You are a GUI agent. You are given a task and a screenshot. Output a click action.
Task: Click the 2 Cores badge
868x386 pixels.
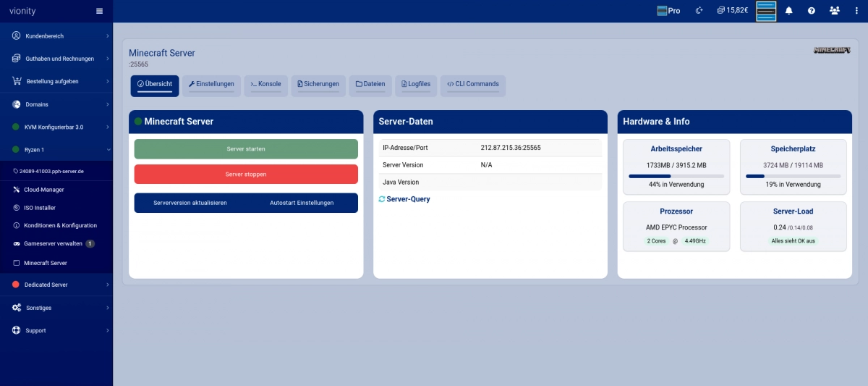(657, 240)
